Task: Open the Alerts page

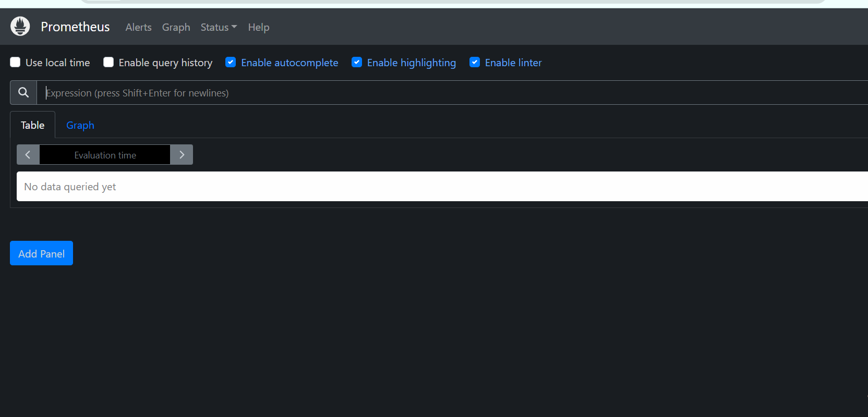Action: tap(138, 27)
